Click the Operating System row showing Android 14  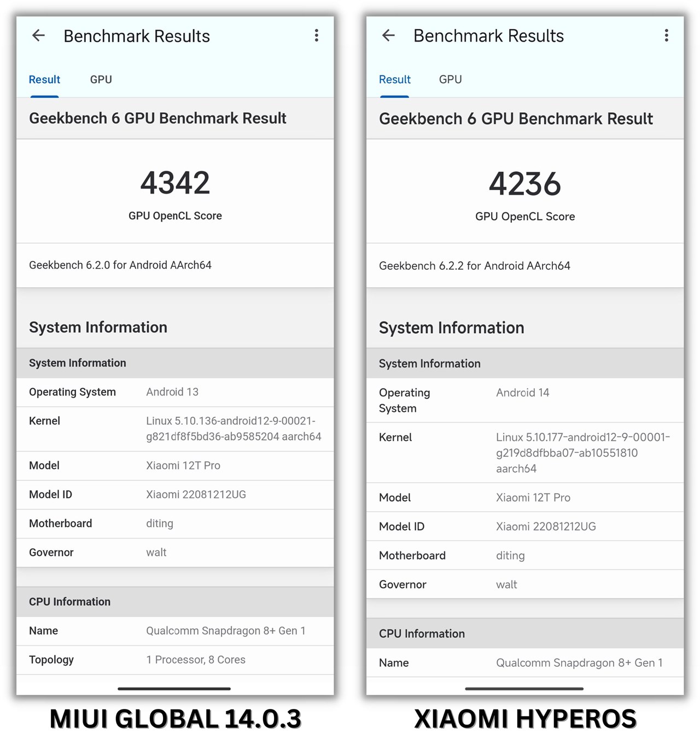[x=524, y=400]
